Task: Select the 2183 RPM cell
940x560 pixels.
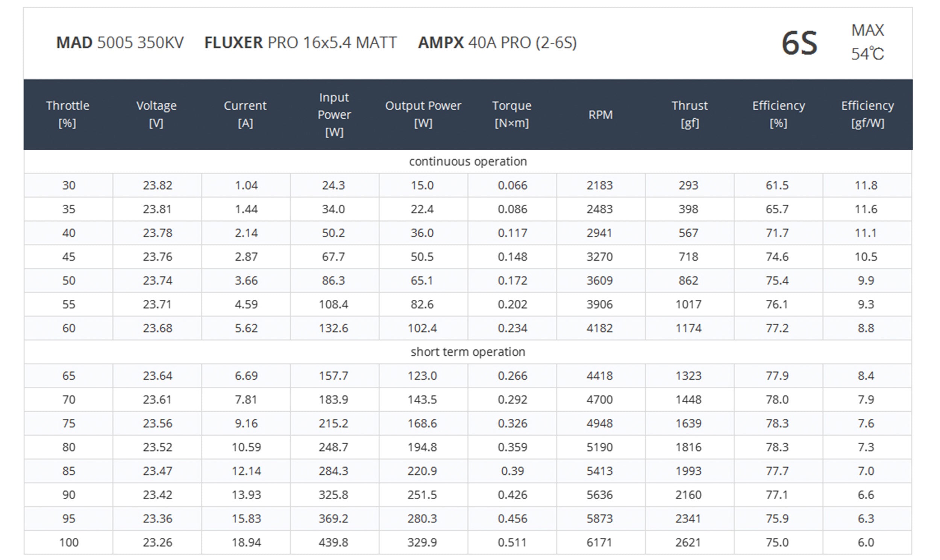Action: (x=600, y=185)
